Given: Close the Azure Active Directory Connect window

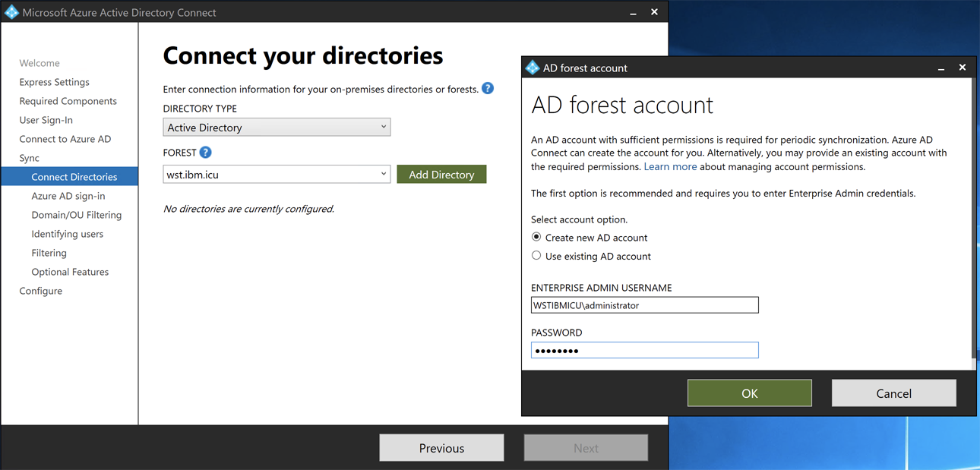Looking at the screenshot, I should 654,12.
